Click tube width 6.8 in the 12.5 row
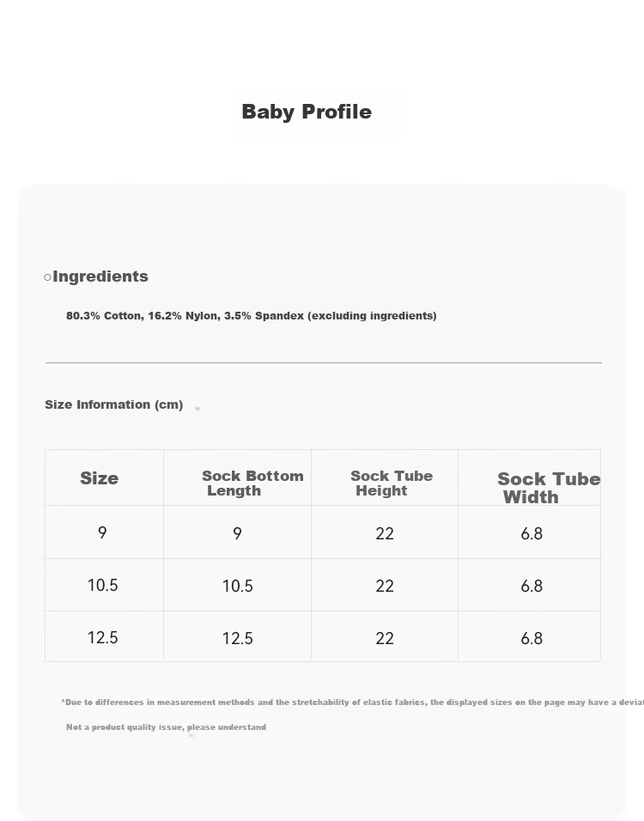This screenshot has width=644, height=821. 532,638
